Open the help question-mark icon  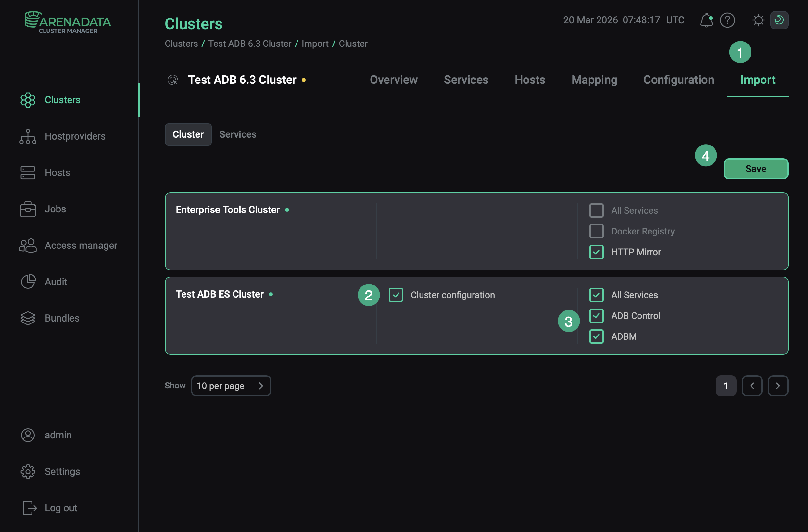pyautogui.click(x=727, y=20)
